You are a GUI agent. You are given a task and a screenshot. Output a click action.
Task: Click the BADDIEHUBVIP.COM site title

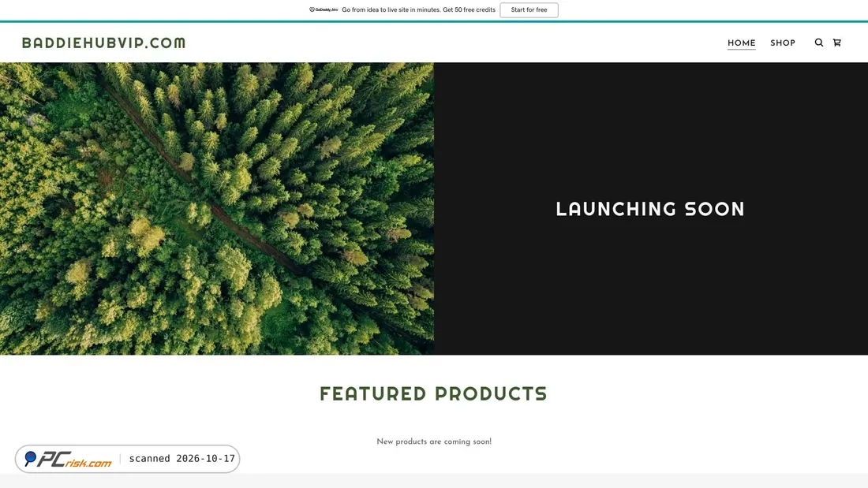pyautogui.click(x=104, y=43)
